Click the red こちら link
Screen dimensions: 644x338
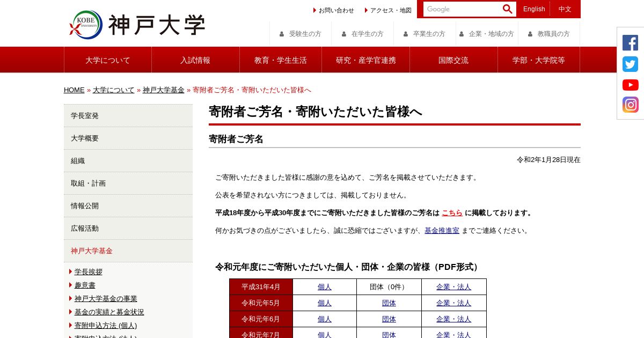452,212
